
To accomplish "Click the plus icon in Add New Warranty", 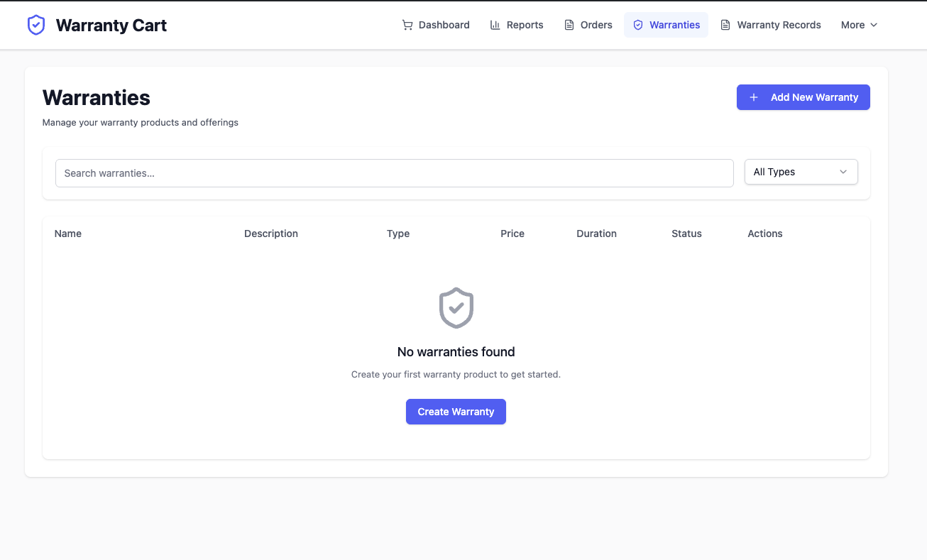I will coord(754,97).
